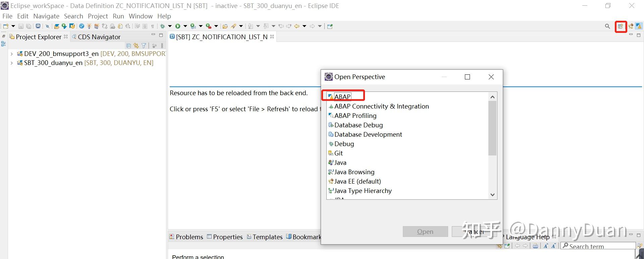Click the Save toolbar icon

tap(21, 26)
